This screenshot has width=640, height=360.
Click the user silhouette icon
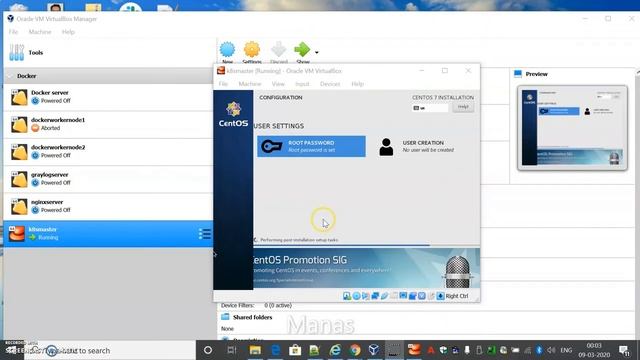pos(386,147)
